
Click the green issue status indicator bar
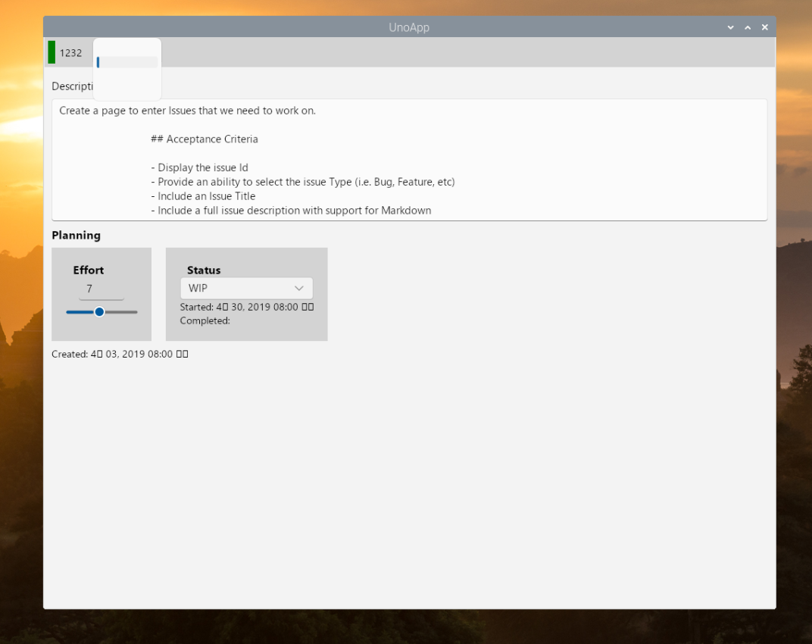[51, 52]
